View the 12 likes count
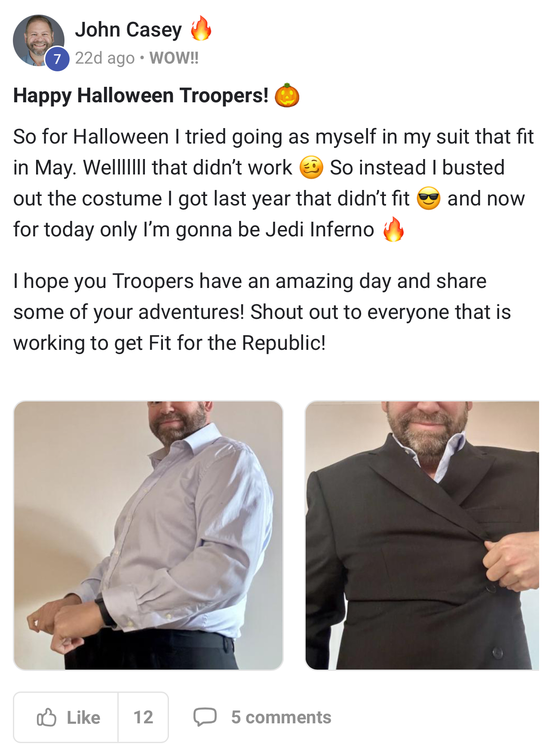Screen dimensions: 552x756 click(x=143, y=717)
